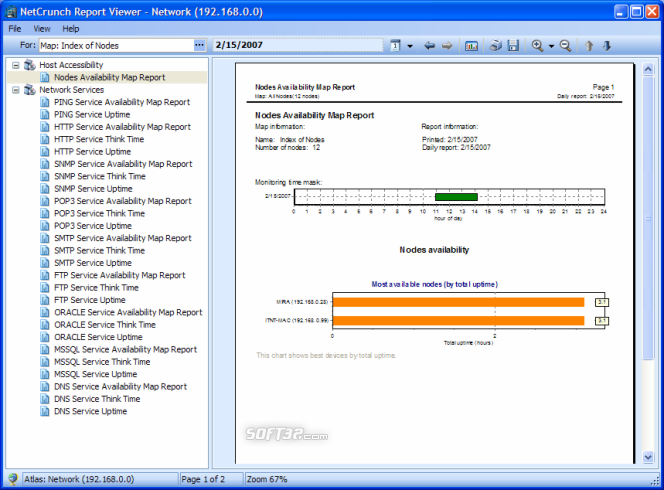
Task: Open the chart view toolbar icon
Action: pos(471,46)
